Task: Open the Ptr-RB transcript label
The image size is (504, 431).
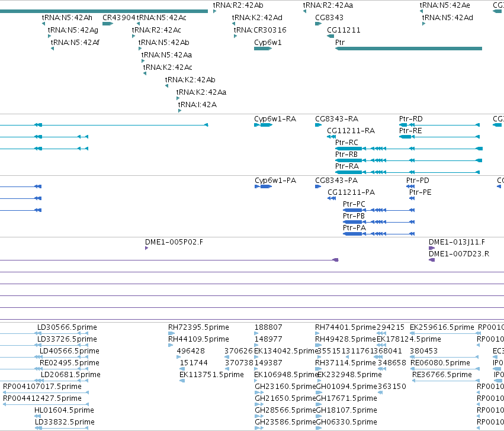Action: coord(346,155)
